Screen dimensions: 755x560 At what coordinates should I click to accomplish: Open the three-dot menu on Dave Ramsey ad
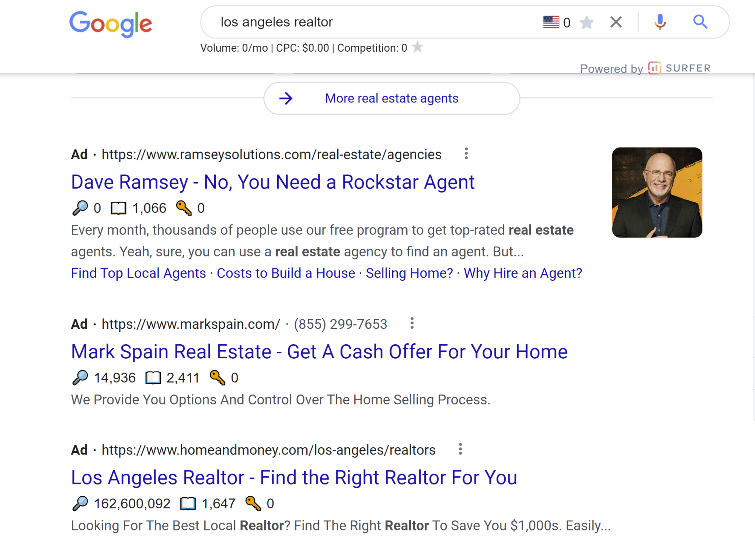(x=466, y=154)
